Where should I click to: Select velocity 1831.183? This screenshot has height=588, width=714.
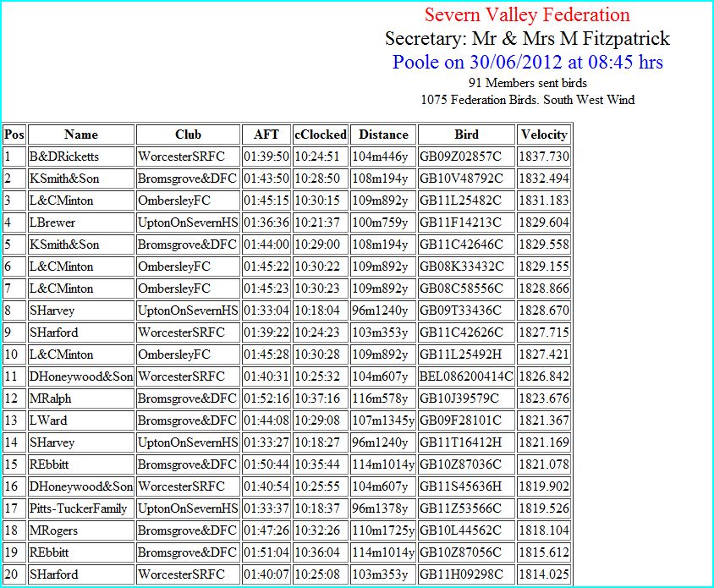544,201
